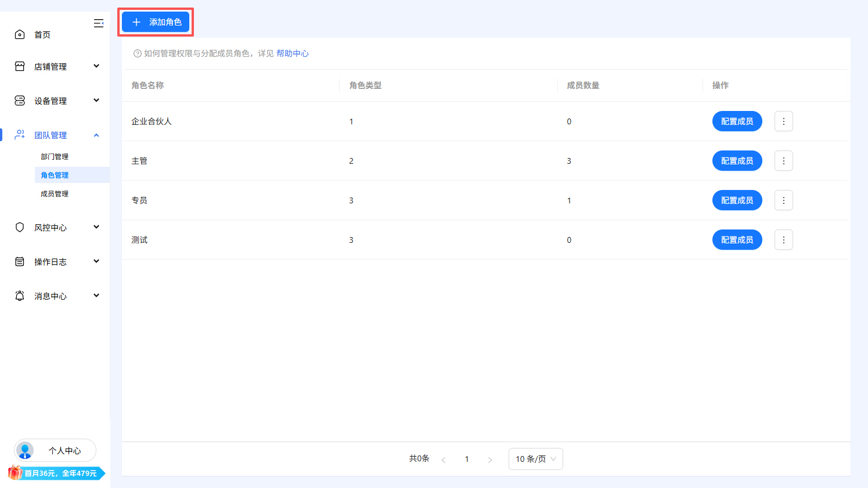Image resolution: width=868 pixels, height=488 pixels.
Task: Click the 添加角色 add role button
Action: (155, 22)
